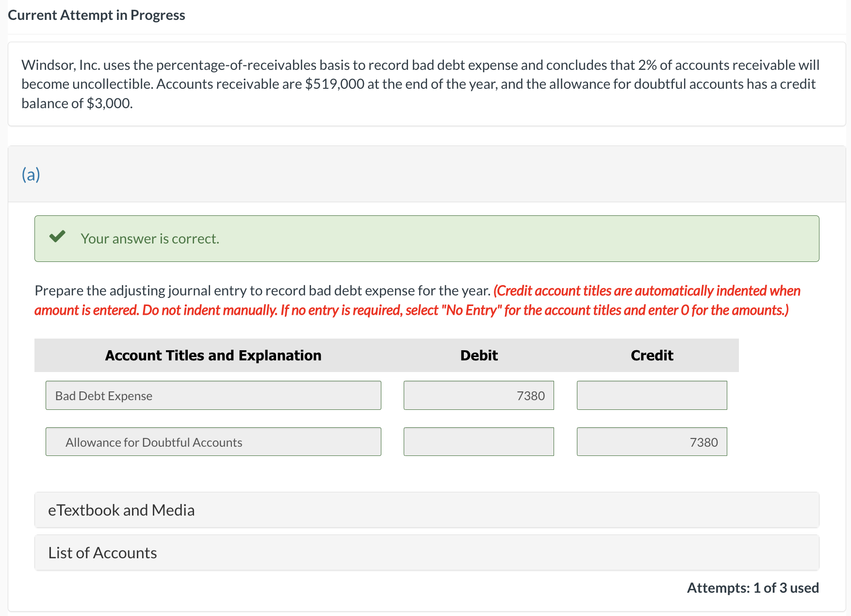
Task: Select the Credit amount field showing 7380
Action: coord(652,441)
